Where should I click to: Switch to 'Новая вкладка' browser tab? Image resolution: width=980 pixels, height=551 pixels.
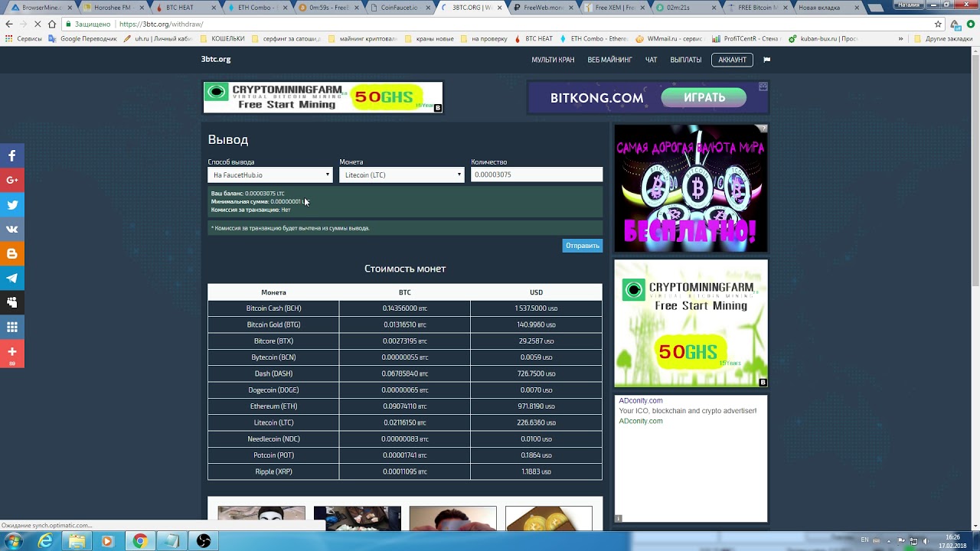click(x=823, y=8)
